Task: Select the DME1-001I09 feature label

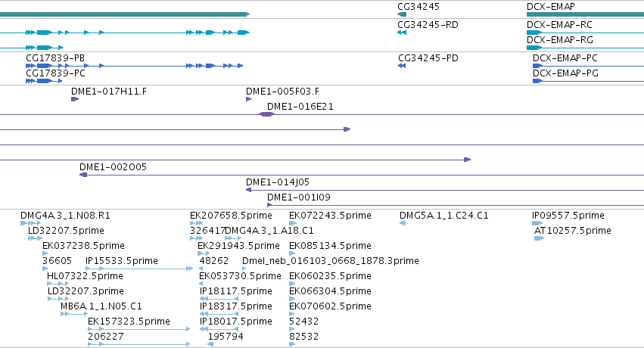Action: click(x=299, y=197)
